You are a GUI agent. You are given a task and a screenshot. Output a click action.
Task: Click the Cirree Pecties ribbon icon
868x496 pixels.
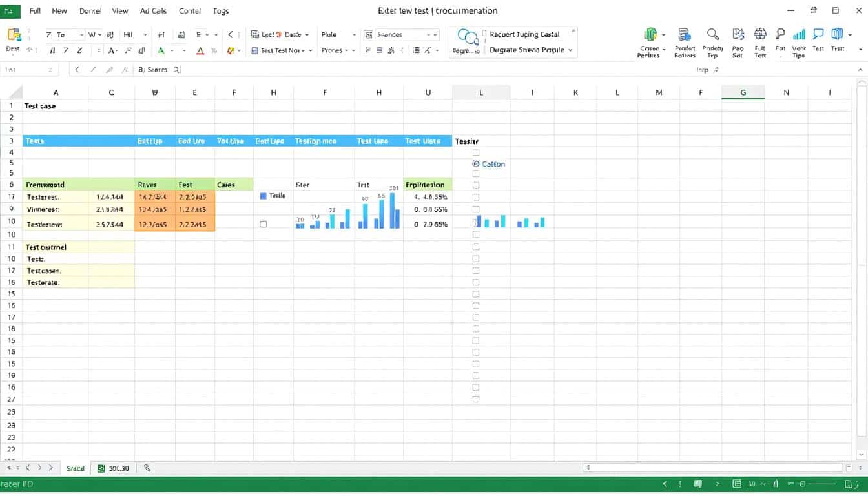(x=650, y=35)
